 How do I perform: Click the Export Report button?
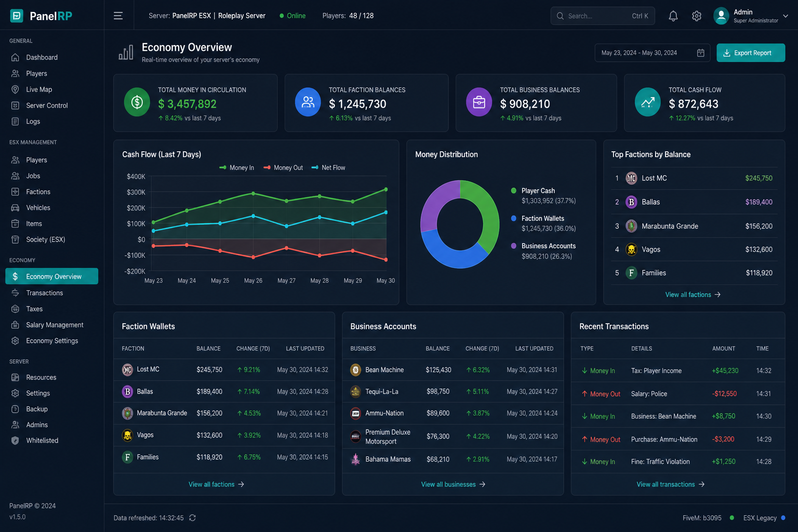click(751, 53)
